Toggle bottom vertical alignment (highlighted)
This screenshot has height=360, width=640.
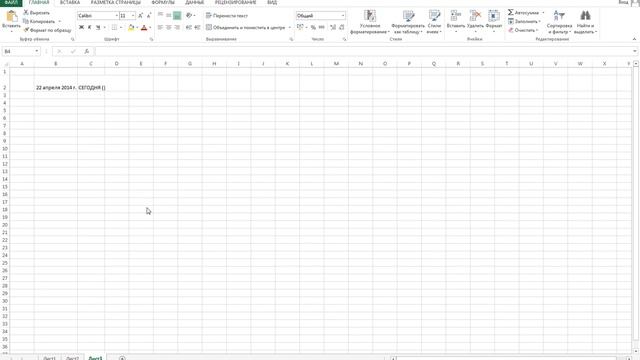tap(177, 16)
